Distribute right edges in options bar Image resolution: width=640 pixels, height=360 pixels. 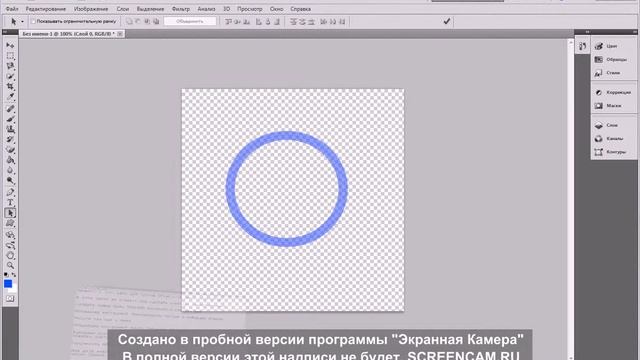[x=342, y=21]
